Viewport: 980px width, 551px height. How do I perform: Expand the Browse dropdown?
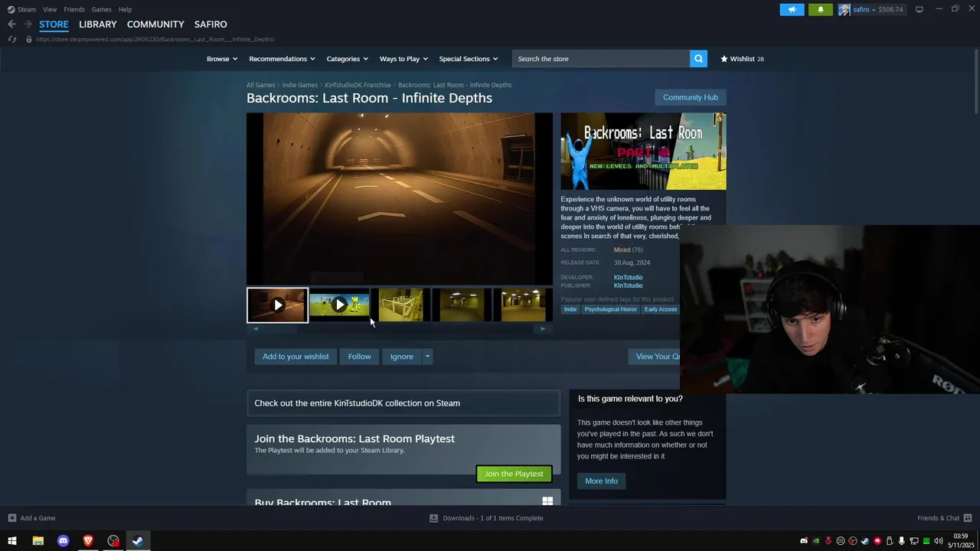pyautogui.click(x=222, y=59)
